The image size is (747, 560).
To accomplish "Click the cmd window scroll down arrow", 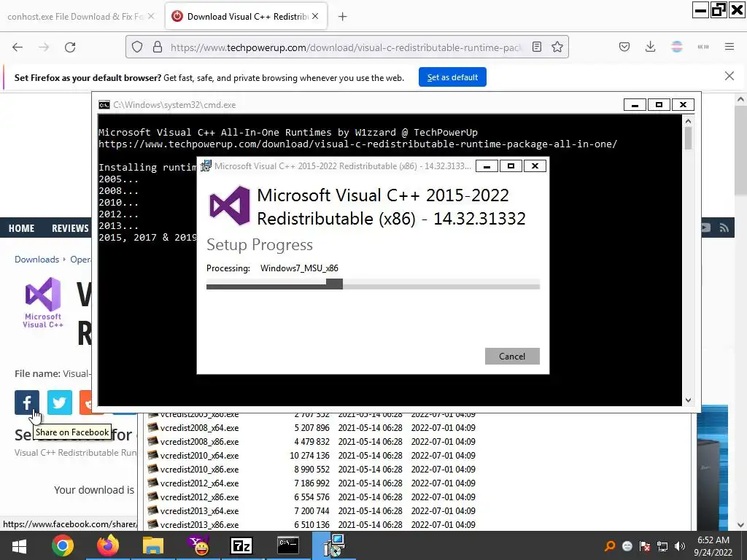I will click(x=688, y=400).
